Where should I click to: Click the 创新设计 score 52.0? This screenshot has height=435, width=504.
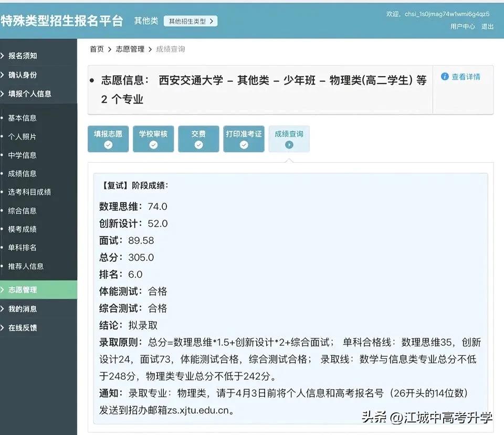(157, 224)
